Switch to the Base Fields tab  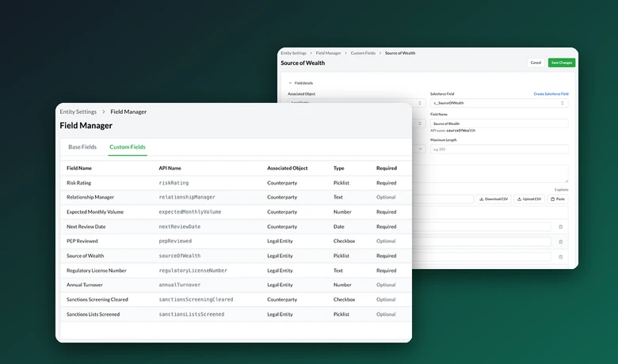pyautogui.click(x=82, y=146)
